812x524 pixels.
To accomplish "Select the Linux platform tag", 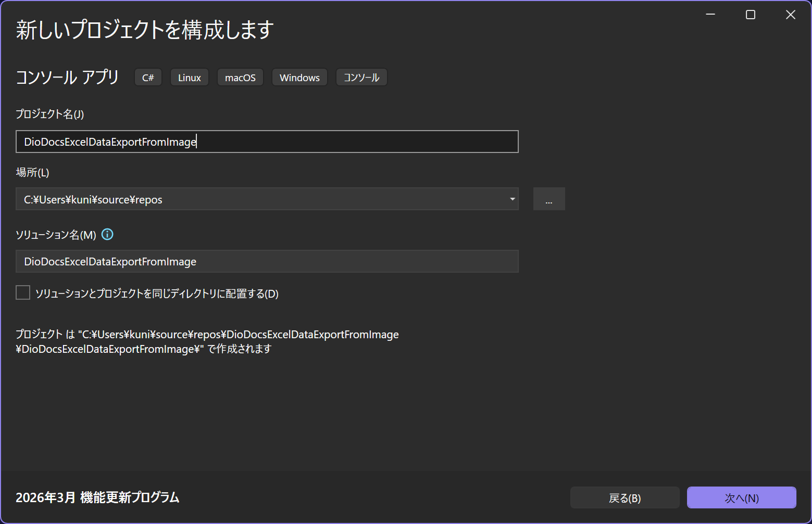I will tap(190, 78).
